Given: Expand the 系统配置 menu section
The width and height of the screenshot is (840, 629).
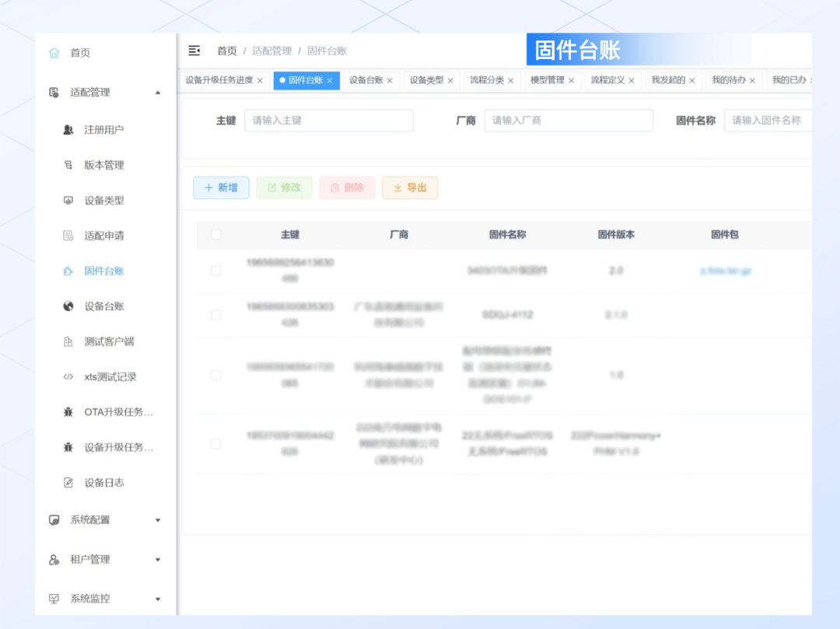Looking at the screenshot, I should (158, 520).
